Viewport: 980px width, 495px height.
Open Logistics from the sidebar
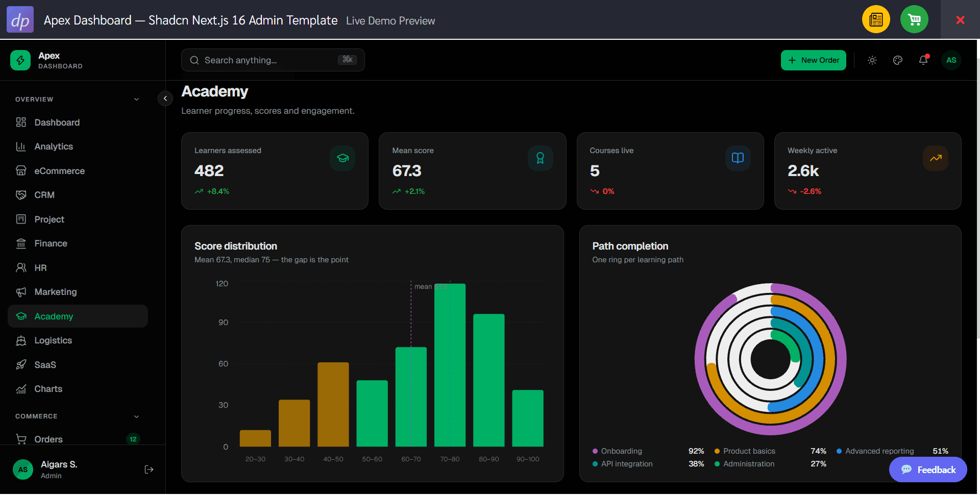tap(78, 340)
